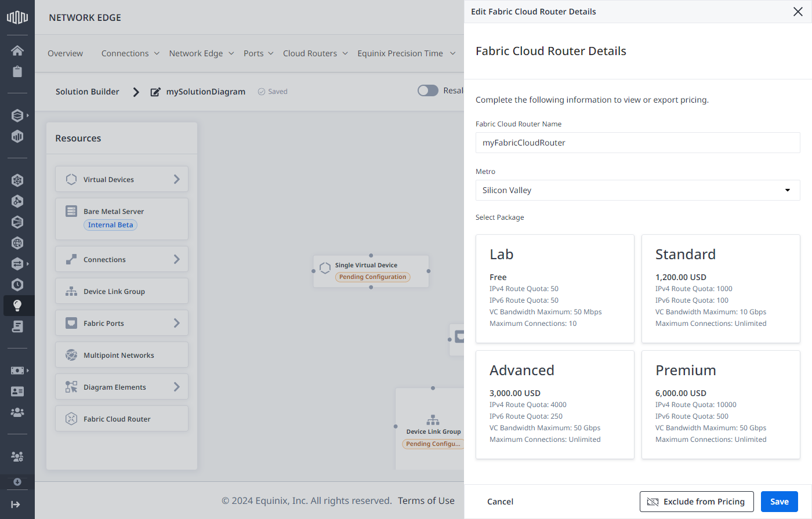812x519 pixels.
Task: Click the Internal Beta badge
Action: 111,225
